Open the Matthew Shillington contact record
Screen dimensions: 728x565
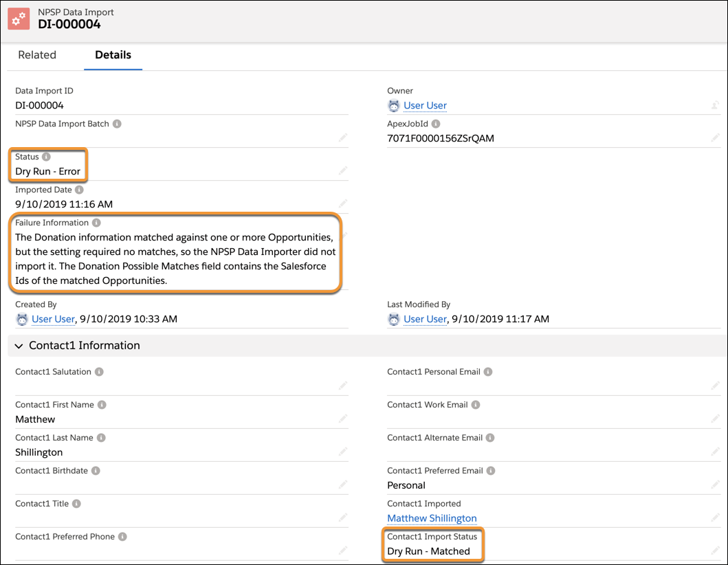pos(433,518)
